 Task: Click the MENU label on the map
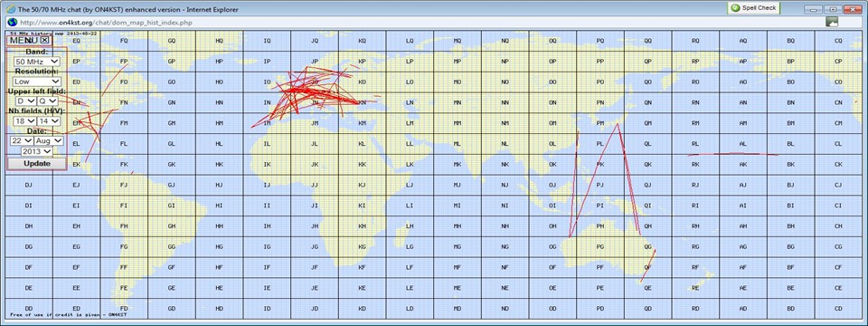24,40
